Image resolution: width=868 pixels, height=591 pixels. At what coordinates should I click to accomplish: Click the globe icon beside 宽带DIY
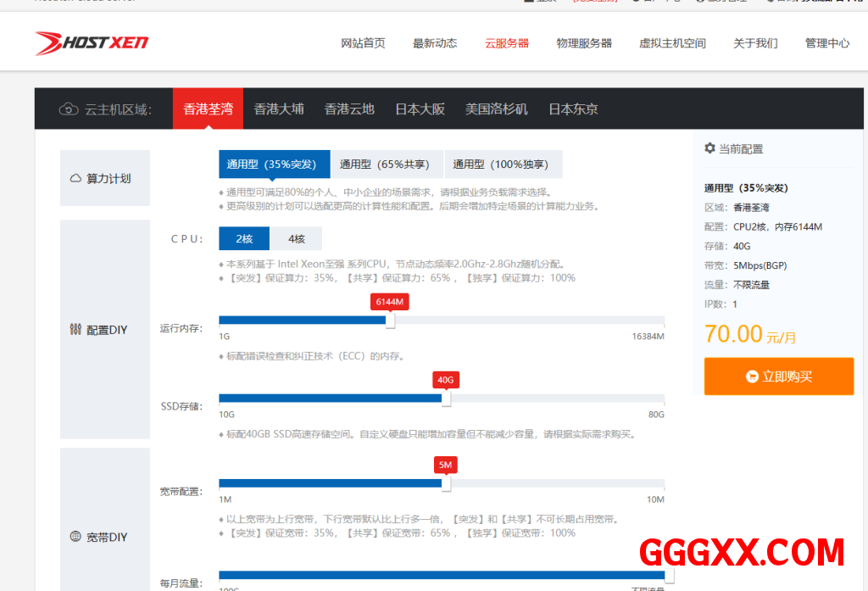click(x=75, y=537)
